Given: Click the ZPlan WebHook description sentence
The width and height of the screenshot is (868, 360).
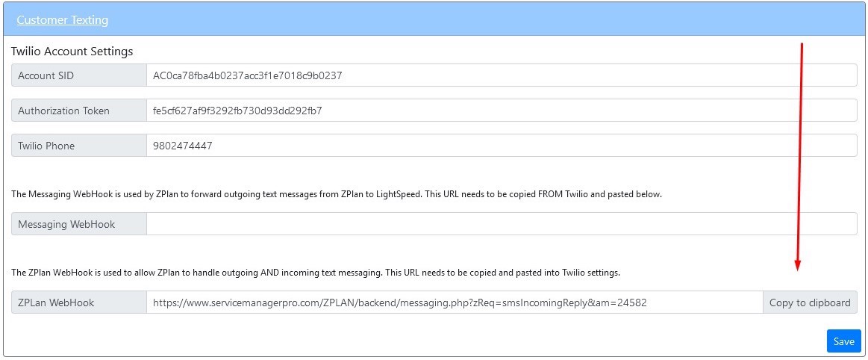Looking at the screenshot, I should tap(315, 273).
